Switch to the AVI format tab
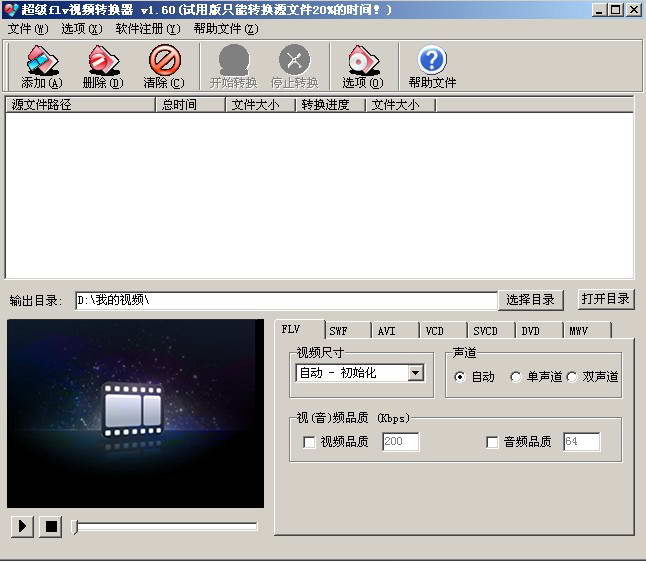The image size is (646, 562). [387, 331]
